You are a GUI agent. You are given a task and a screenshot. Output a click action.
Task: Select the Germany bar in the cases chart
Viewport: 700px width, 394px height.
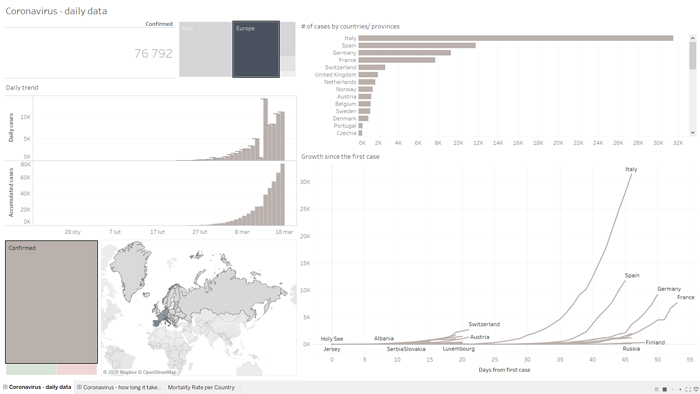click(x=404, y=53)
